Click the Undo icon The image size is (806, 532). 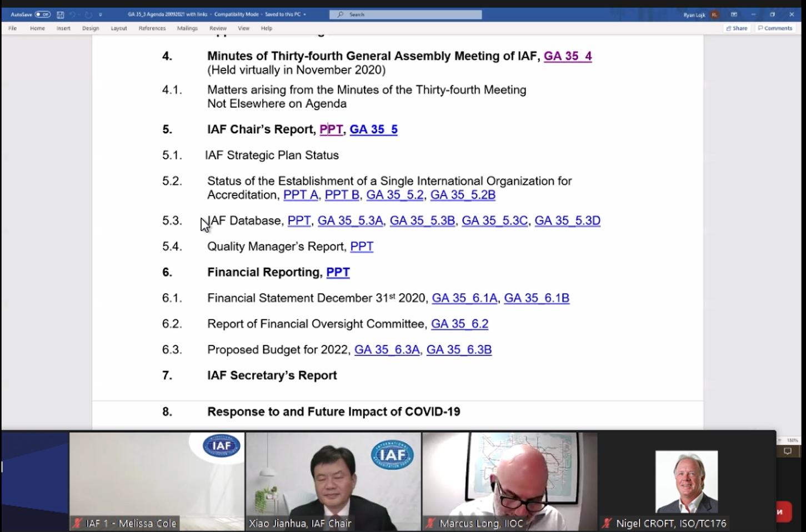73,14
